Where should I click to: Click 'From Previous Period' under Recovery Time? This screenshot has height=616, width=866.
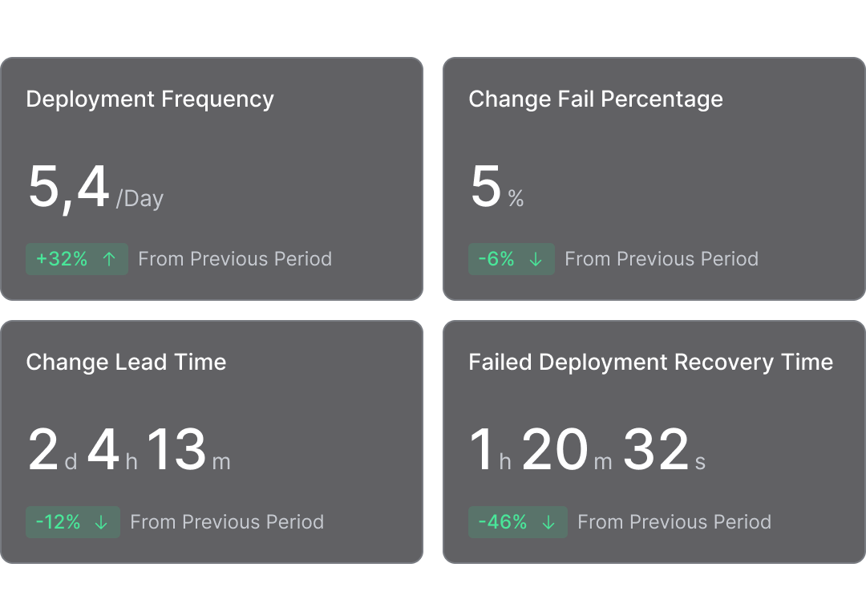(x=674, y=522)
